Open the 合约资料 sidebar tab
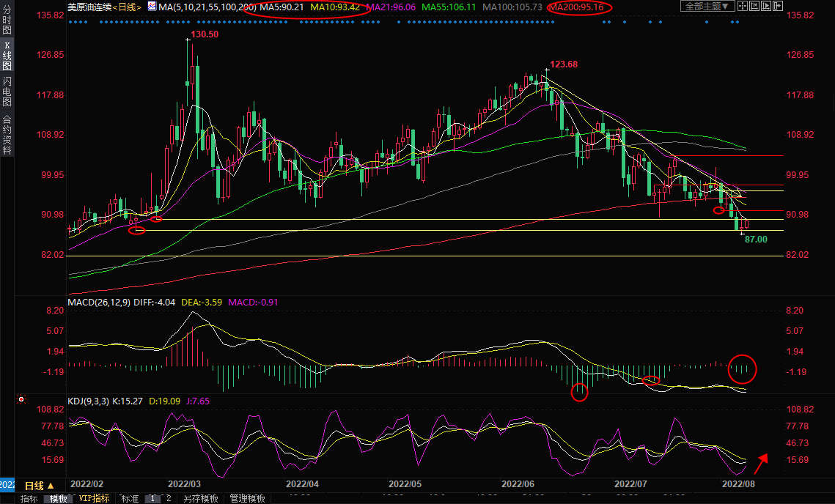 (7, 134)
